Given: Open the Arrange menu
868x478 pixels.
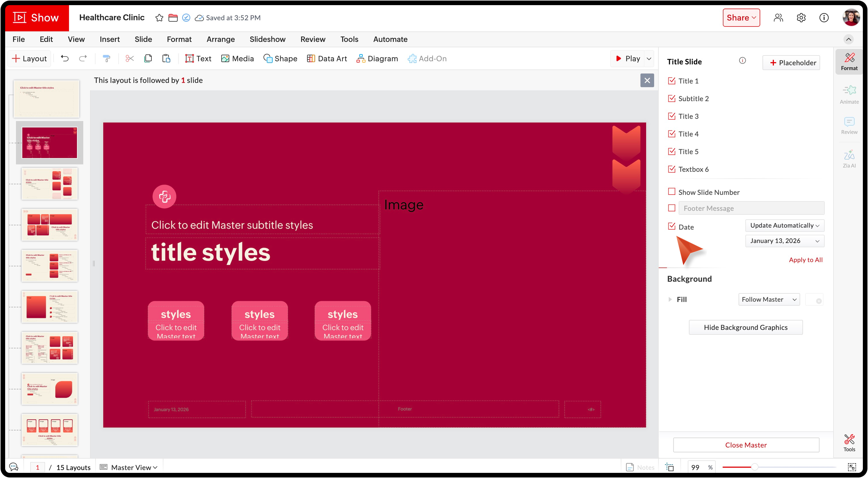Looking at the screenshot, I should [x=220, y=39].
